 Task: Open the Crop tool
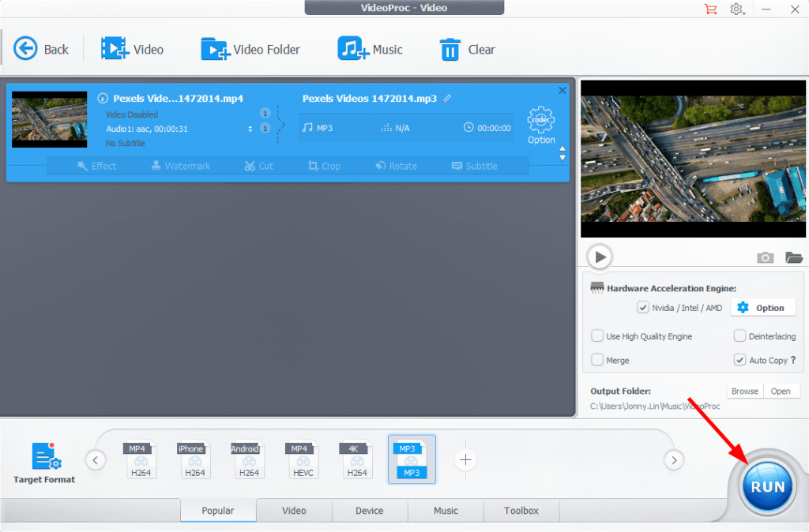pos(324,166)
